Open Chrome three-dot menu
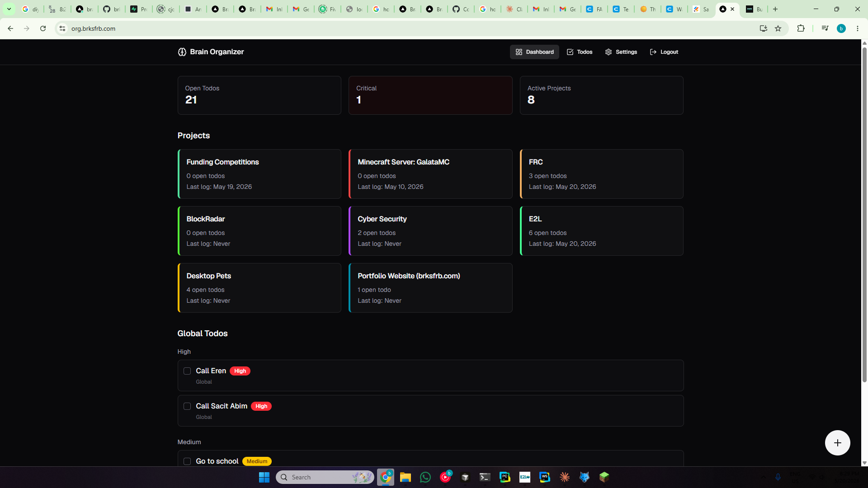Image resolution: width=868 pixels, height=488 pixels. (858, 28)
